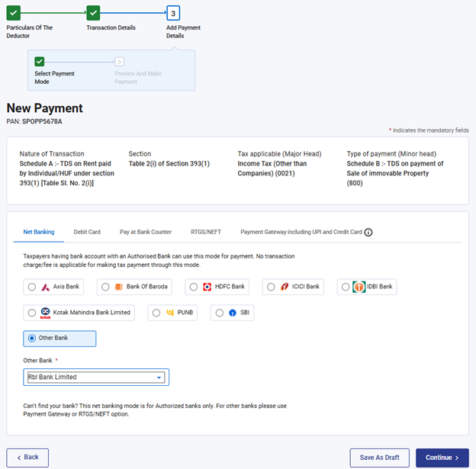
Task: Click the Kotak Mahindra Bank logo
Action: 45,312
